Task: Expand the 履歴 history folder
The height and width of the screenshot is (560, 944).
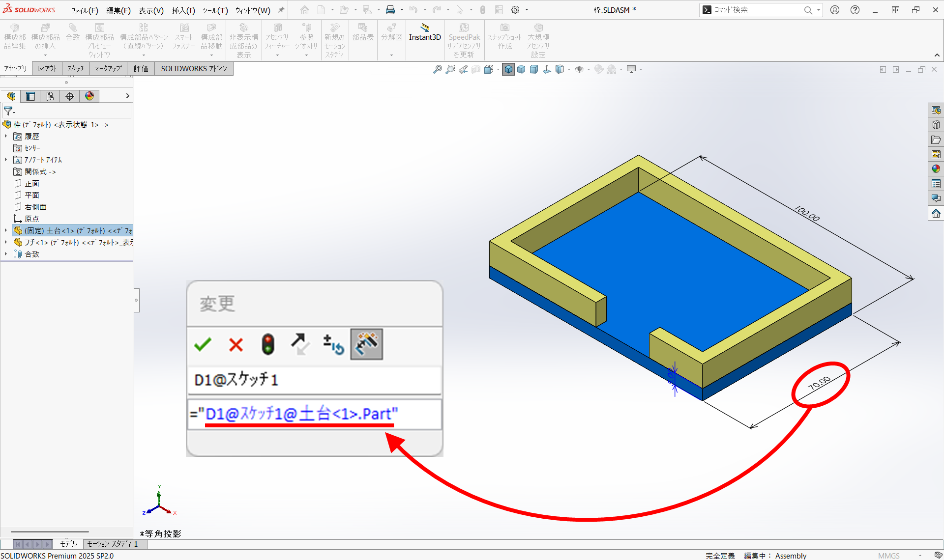Action: (x=6, y=136)
